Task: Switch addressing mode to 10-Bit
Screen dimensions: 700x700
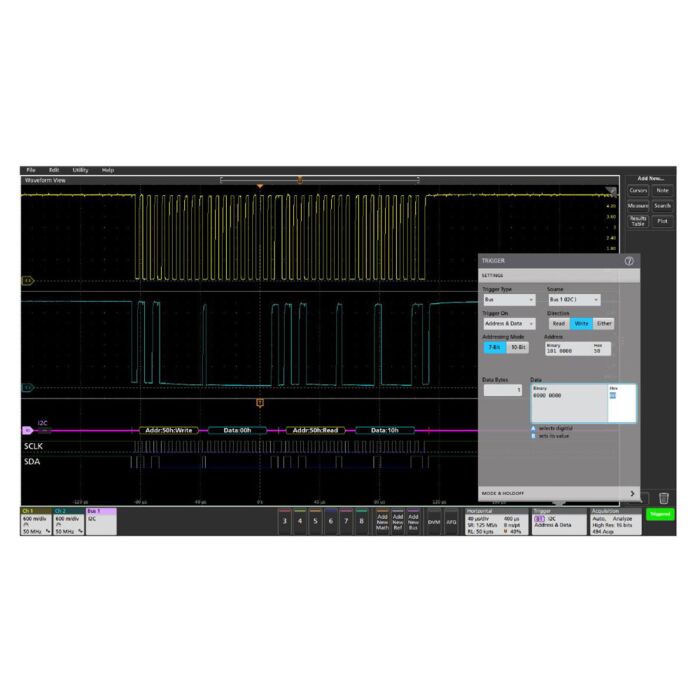Action: click(516, 348)
